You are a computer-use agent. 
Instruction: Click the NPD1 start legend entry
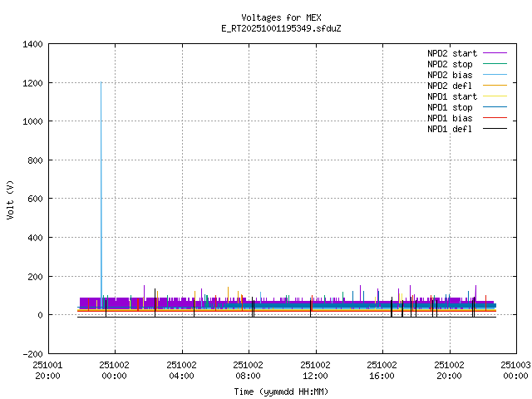pyautogui.click(x=452, y=96)
